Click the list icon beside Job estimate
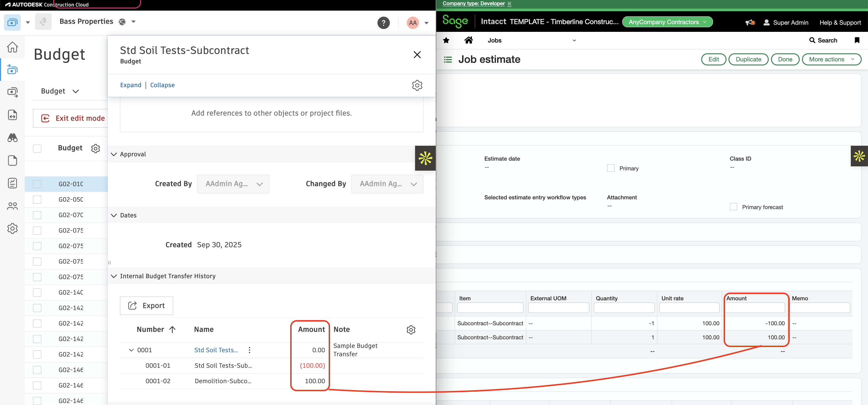Image resolution: width=868 pixels, height=405 pixels. [447, 59]
